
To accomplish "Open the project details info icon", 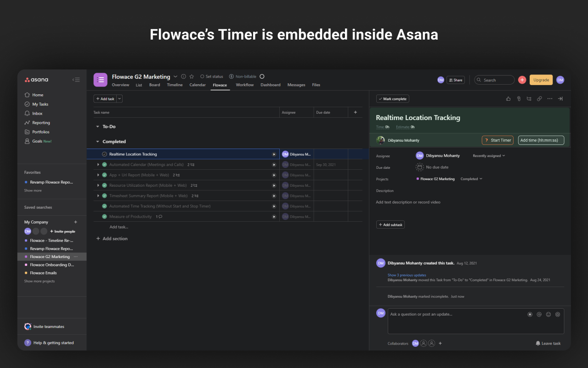I will pos(184,77).
